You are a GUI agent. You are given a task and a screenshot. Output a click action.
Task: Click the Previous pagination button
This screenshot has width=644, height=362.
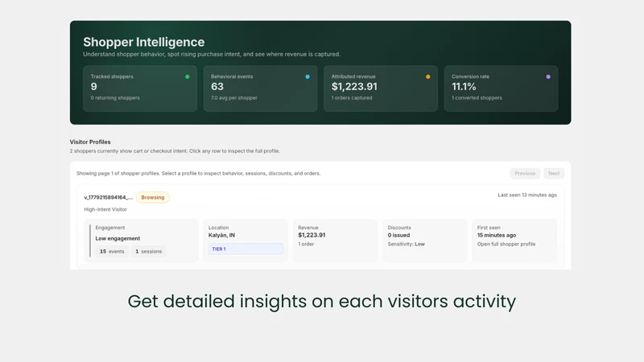coord(525,173)
